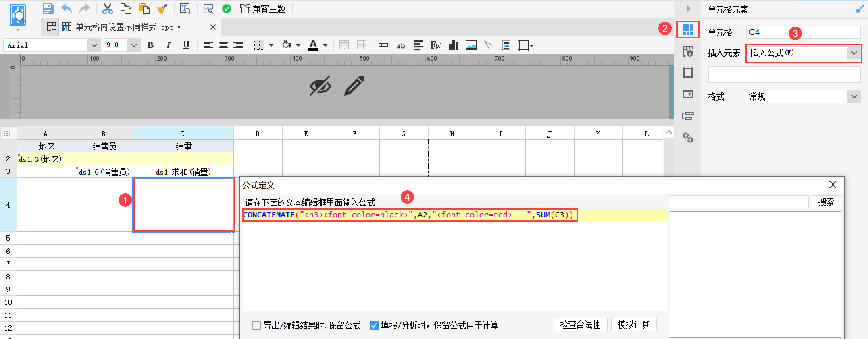Click the sub-report icon
Image resolution: width=868 pixels, height=339 pixels.
[x=506, y=45]
